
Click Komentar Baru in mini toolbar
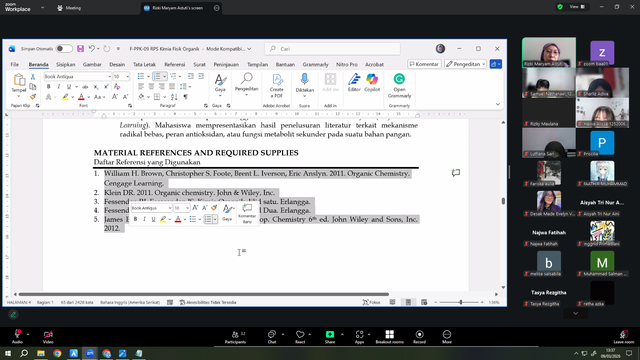click(247, 213)
